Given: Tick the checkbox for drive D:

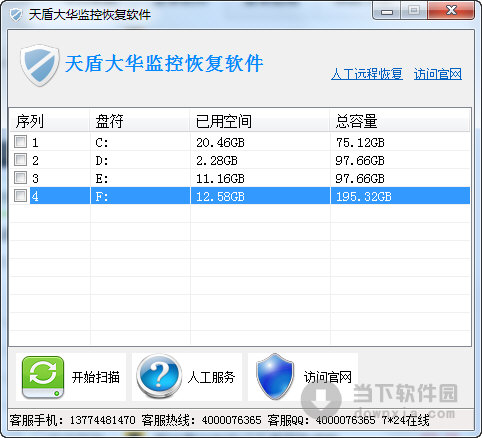Looking at the screenshot, I should [x=20, y=160].
